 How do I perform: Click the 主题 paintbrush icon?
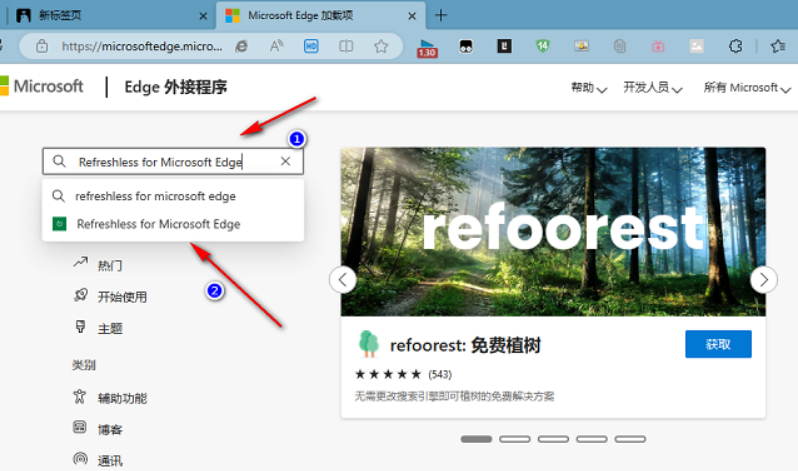(80, 326)
